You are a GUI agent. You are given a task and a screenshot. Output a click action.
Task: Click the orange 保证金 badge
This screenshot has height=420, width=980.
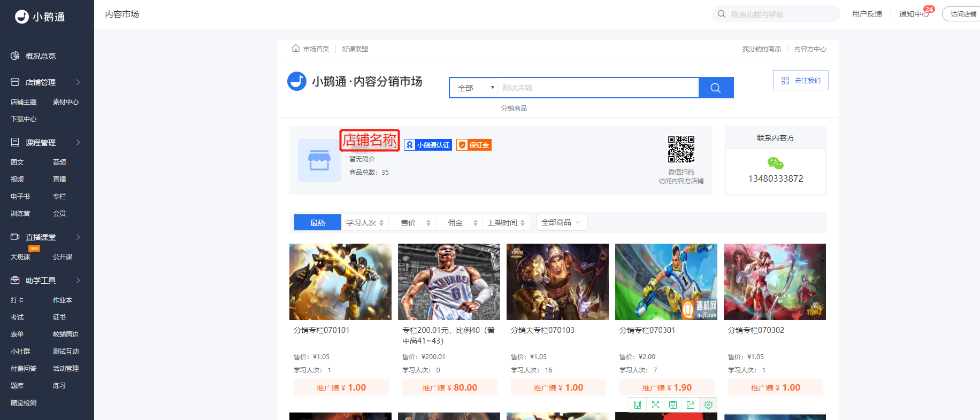(x=474, y=145)
